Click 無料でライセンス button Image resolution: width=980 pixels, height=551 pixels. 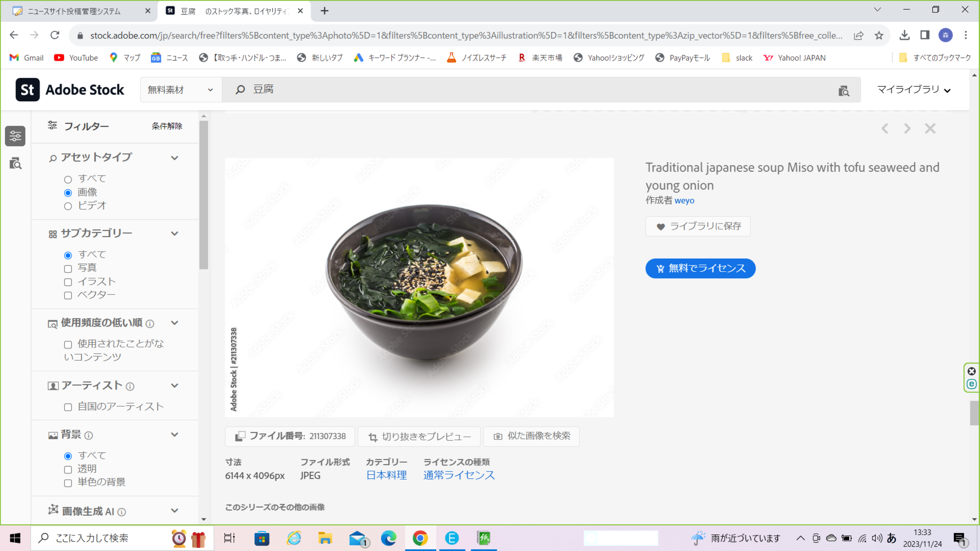[700, 268]
